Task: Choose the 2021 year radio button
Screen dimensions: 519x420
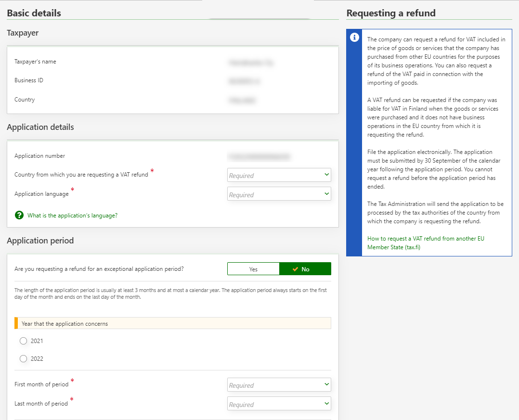Action: (24, 341)
